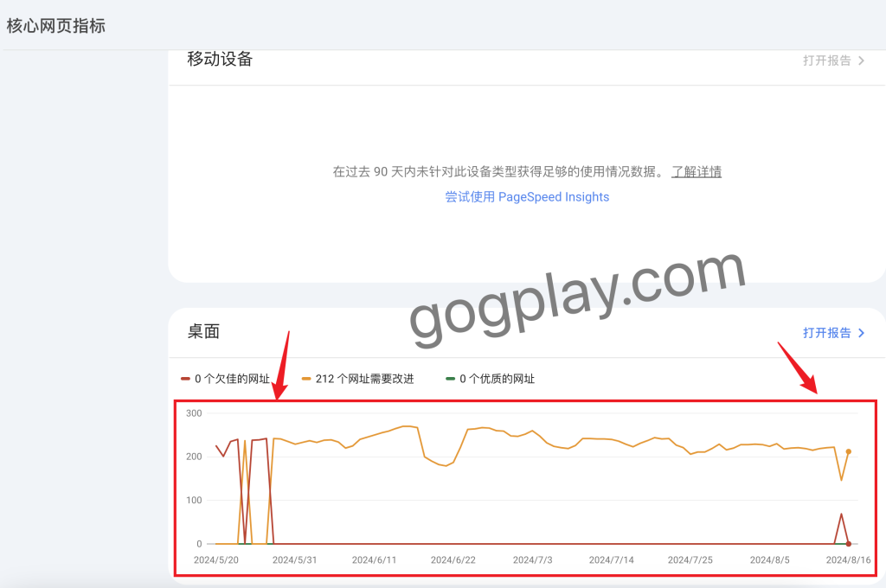Click the 200 y-axis value
The image size is (886, 588).
click(x=194, y=457)
